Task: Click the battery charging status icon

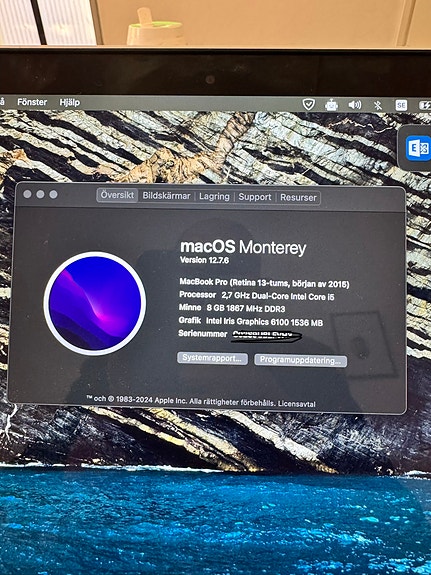Action: tap(425, 106)
